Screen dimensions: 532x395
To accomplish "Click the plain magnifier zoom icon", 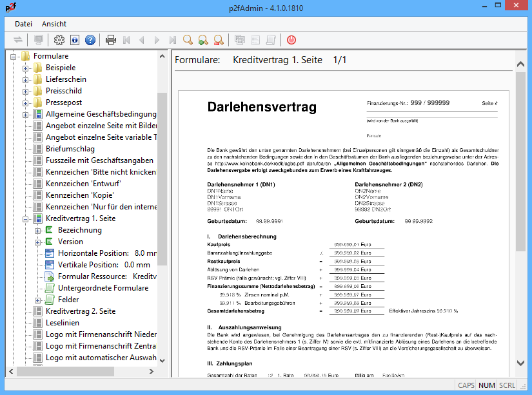I will pos(188,40).
